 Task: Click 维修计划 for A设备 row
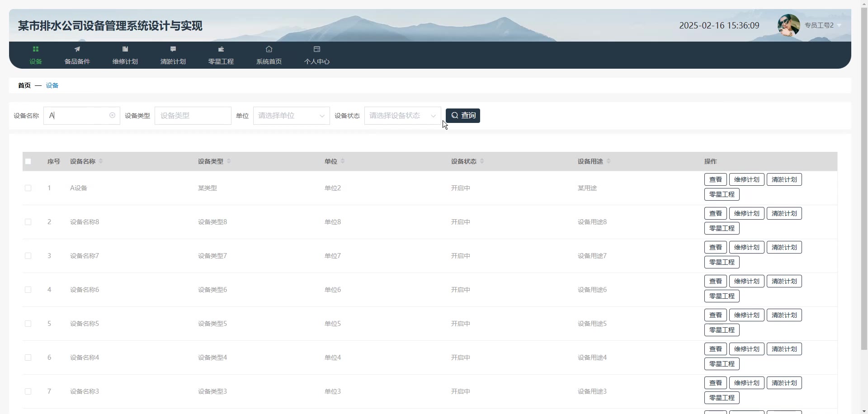[747, 179]
